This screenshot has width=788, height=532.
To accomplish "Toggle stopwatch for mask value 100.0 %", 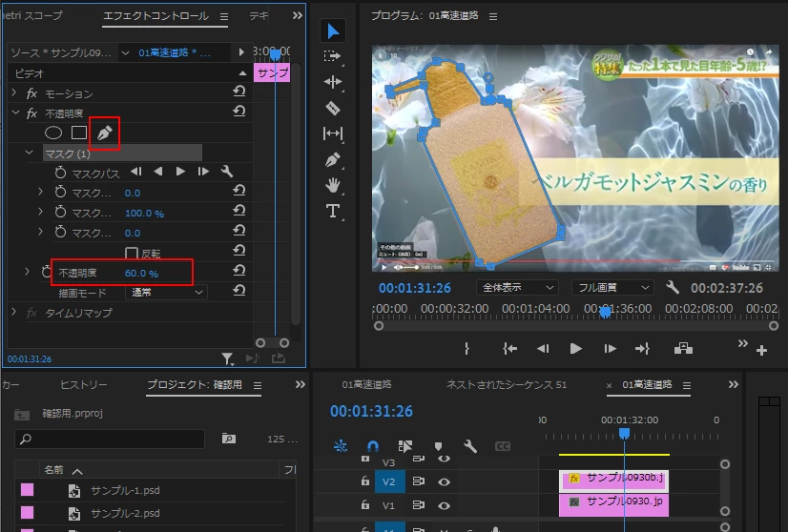I will [x=60, y=213].
